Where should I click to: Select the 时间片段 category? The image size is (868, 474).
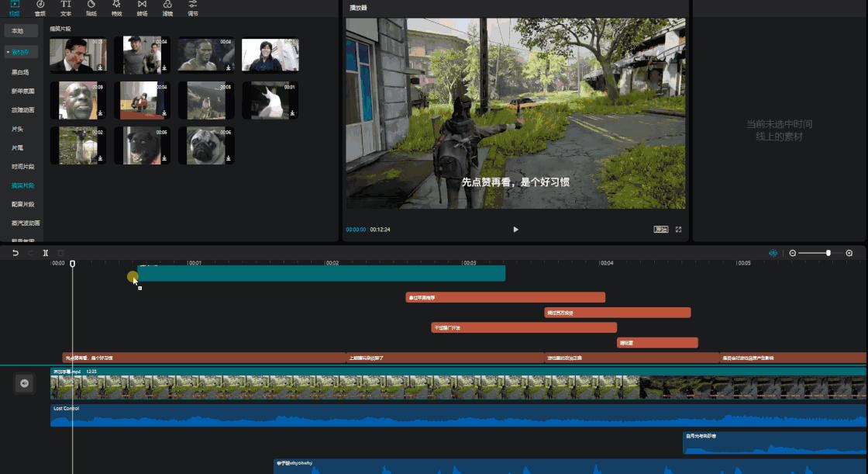click(x=22, y=166)
